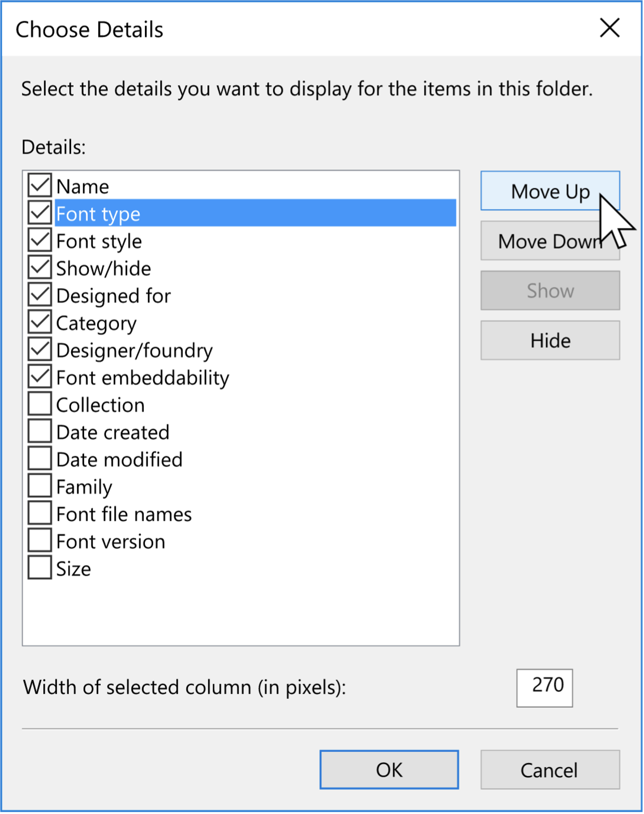Uncheck the Show/hide detail
644x814 pixels.
pyautogui.click(x=39, y=267)
